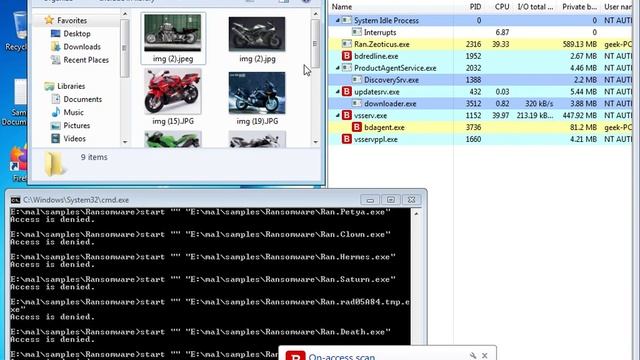Click the Favorites star icon
This screenshot has width=640, height=360.
49,20
